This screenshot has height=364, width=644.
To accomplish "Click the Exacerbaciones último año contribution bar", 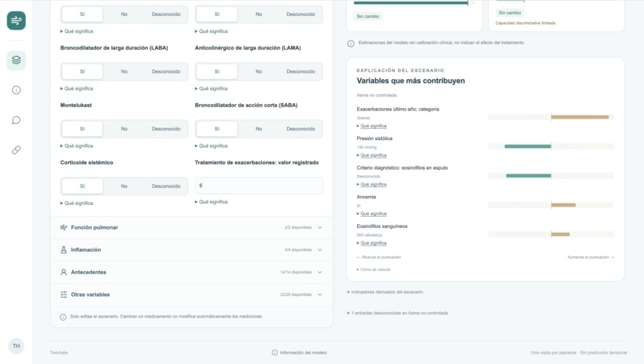I will (580, 118).
